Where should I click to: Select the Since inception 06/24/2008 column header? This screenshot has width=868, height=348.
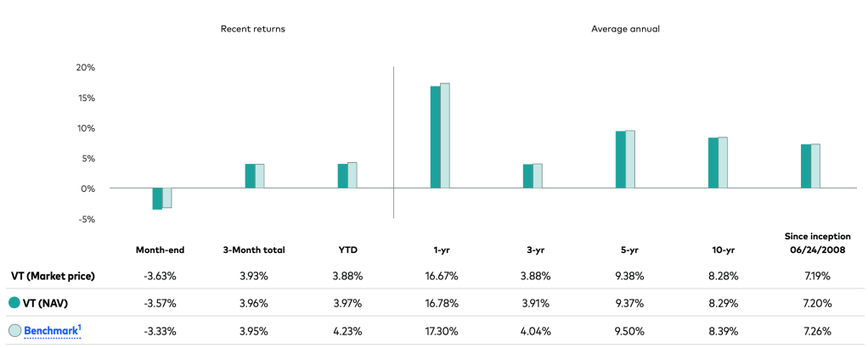(810, 243)
